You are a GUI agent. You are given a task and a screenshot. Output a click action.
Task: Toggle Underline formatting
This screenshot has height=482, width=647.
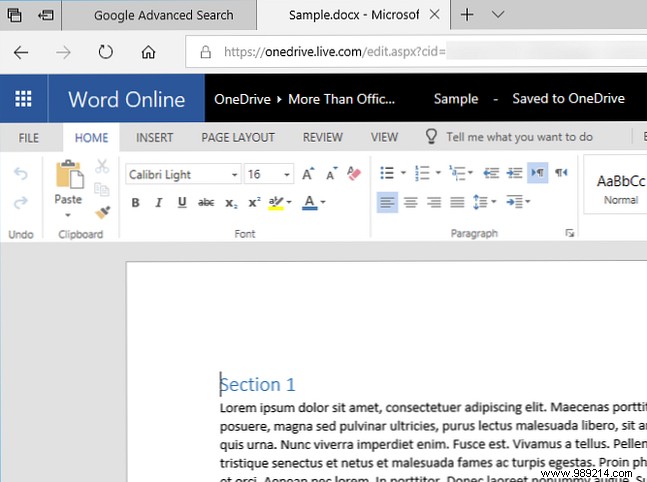[x=182, y=202]
